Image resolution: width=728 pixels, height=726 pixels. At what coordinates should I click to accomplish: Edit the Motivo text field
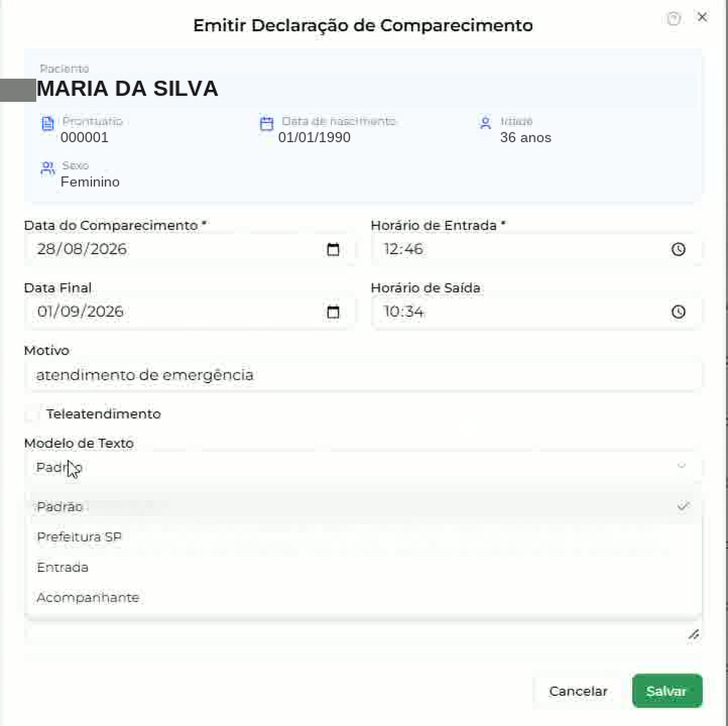[x=363, y=375]
